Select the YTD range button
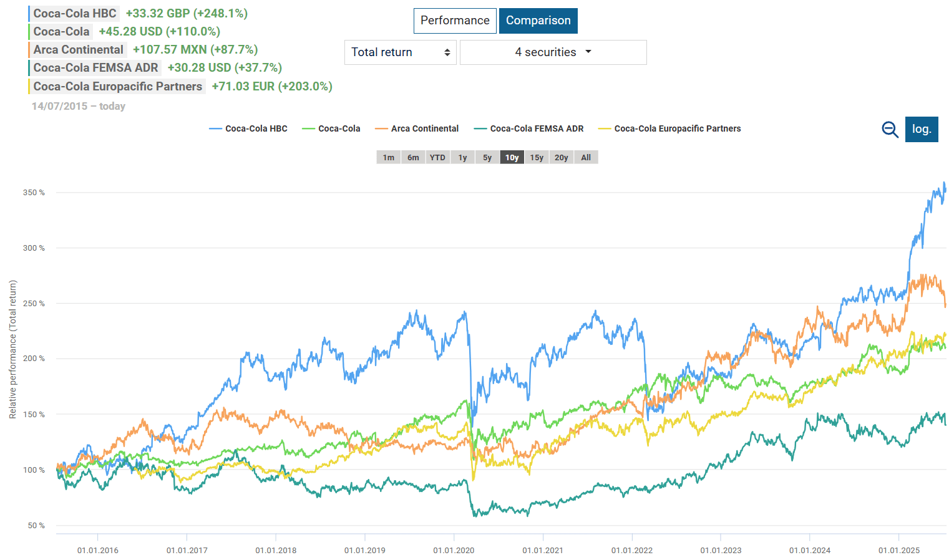The height and width of the screenshot is (560, 949). 437,157
